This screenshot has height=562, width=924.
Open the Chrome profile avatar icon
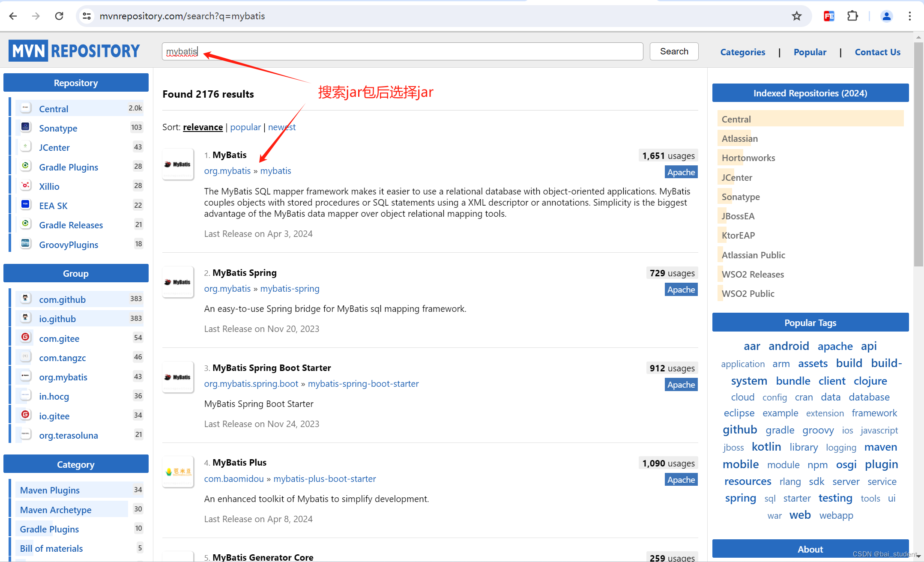[886, 16]
